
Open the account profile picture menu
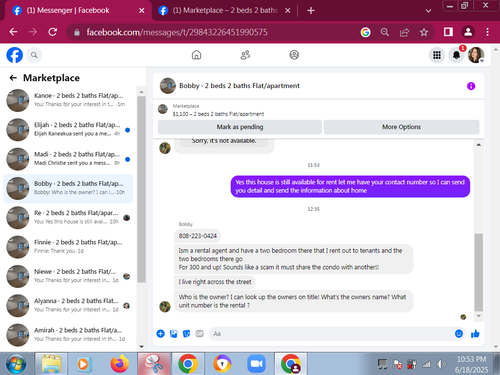pos(476,55)
